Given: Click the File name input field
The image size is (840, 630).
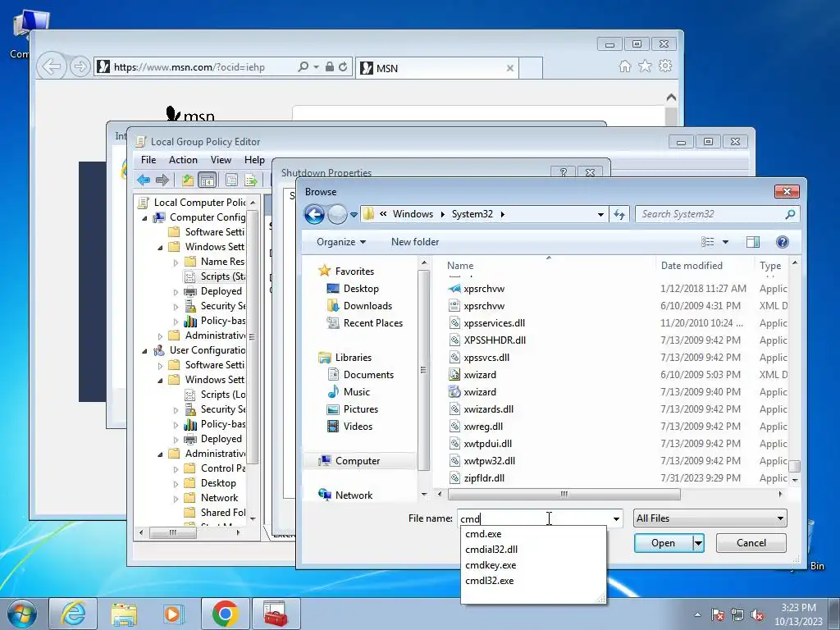Looking at the screenshot, I should pos(534,518).
